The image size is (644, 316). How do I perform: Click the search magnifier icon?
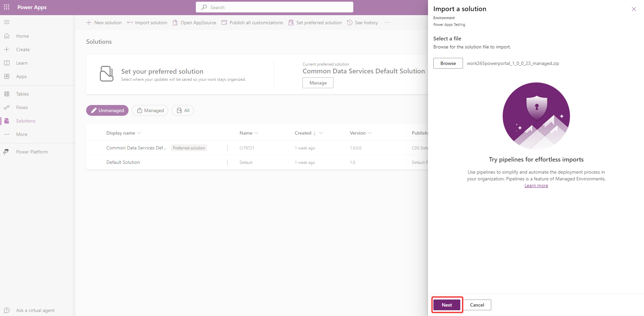pyautogui.click(x=204, y=7)
